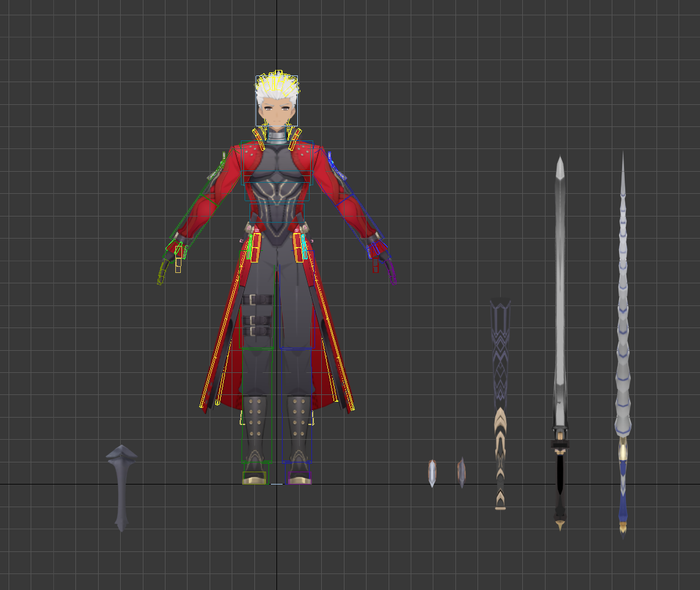Select the character's spiky white hair
Viewport: 700px width, 590px height.
277,90
